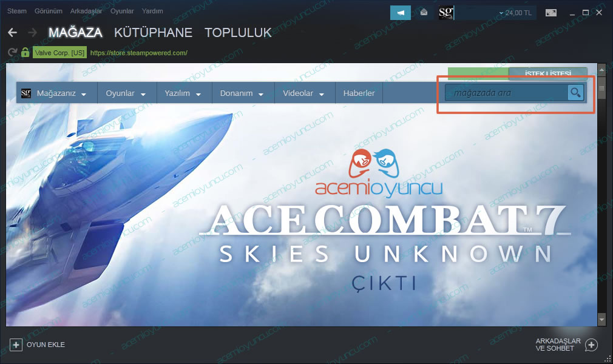Click the sg profile avatar in title bar
613x364 pixels.
(x=446, y=13)
